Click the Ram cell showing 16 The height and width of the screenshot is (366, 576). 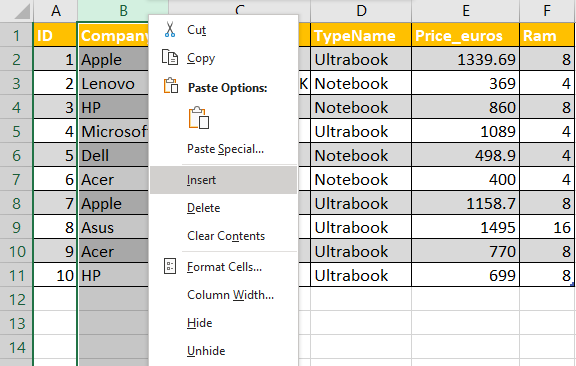(x=547, y=227)
